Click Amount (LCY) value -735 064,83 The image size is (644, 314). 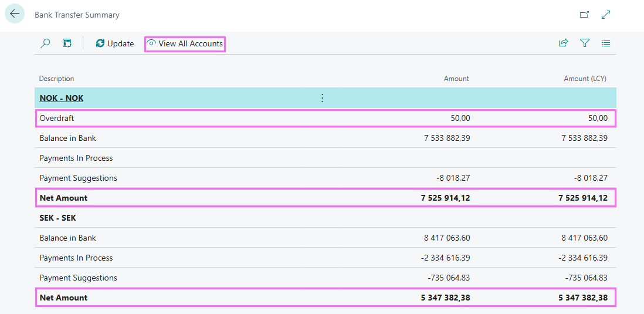587,278
